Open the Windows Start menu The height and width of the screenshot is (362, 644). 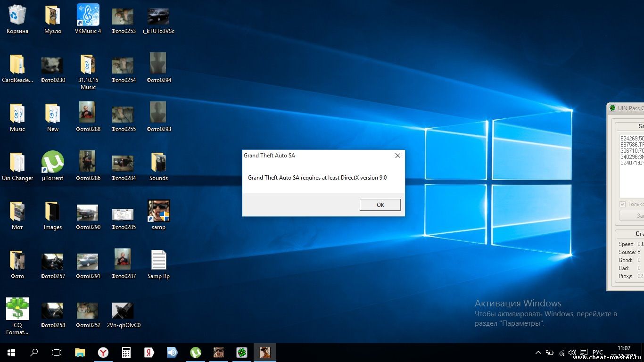11,353
